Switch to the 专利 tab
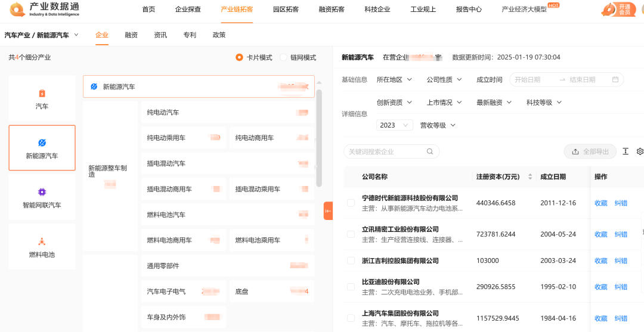The height and width of the screenshot is (332, 644). pyautogui.click(x=190, y=35)
